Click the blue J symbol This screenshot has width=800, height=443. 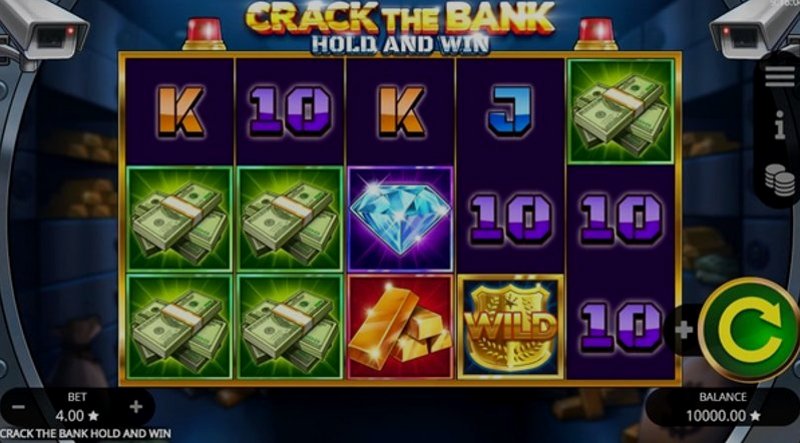click(x=510, y=111)
